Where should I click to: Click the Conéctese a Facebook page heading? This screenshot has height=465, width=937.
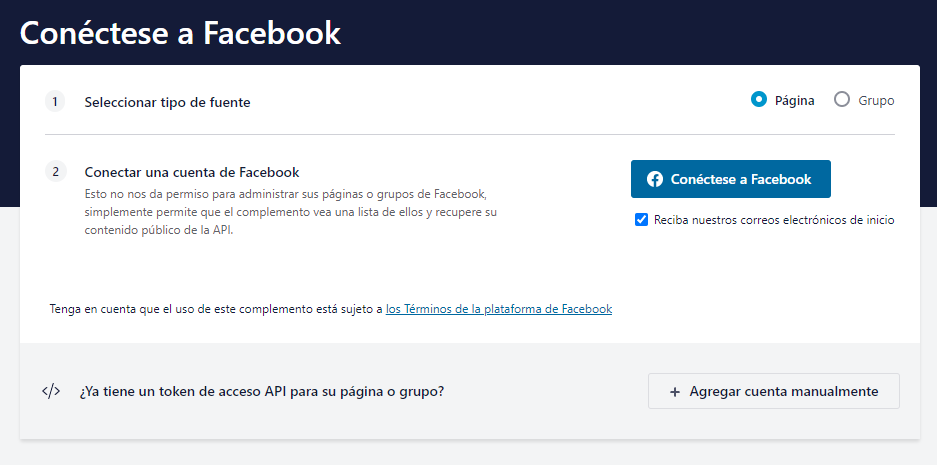180,33
